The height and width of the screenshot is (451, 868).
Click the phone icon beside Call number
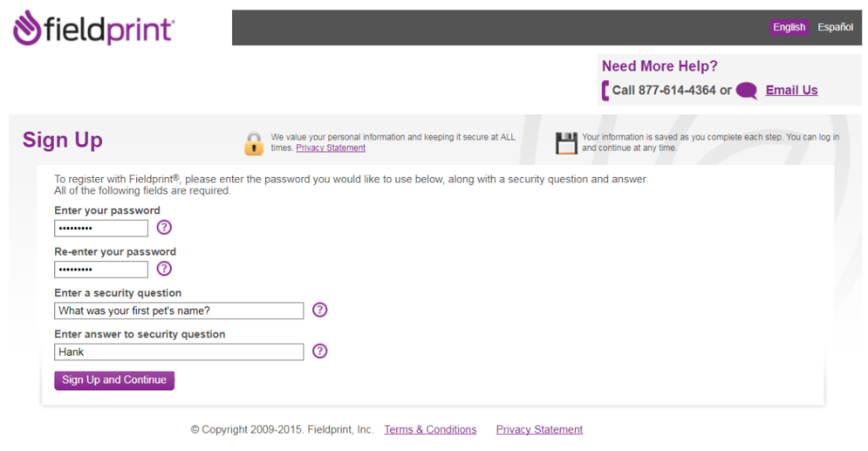605,91
